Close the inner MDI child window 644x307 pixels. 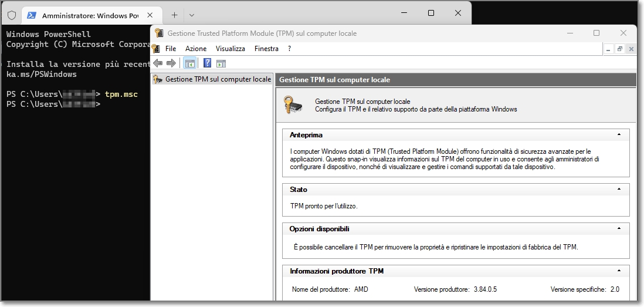(631, 49)
